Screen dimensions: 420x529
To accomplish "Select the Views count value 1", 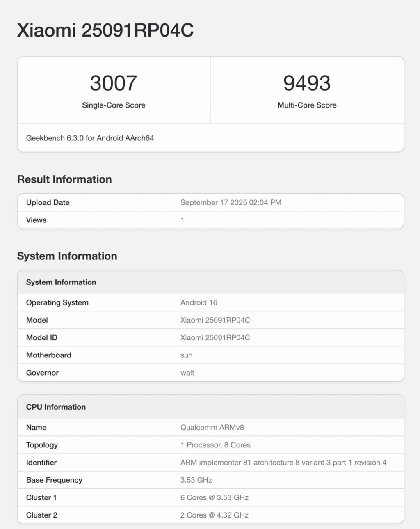I will pos(183,220).
